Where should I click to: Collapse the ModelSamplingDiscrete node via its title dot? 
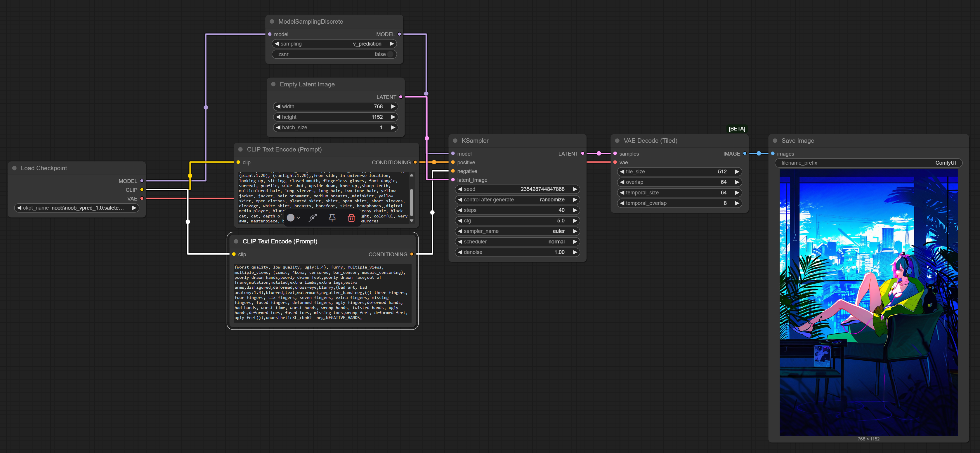click(x=272, y=22)
